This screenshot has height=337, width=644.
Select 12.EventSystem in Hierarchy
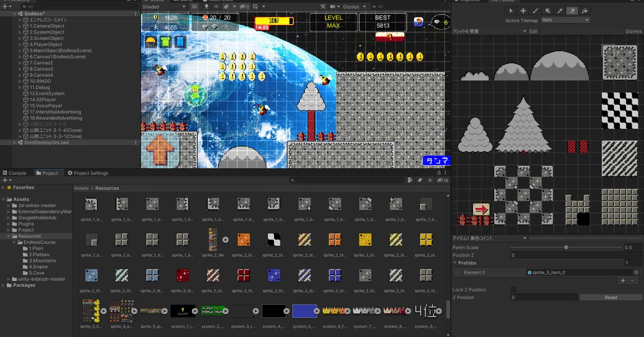click(x=47, y=93)
